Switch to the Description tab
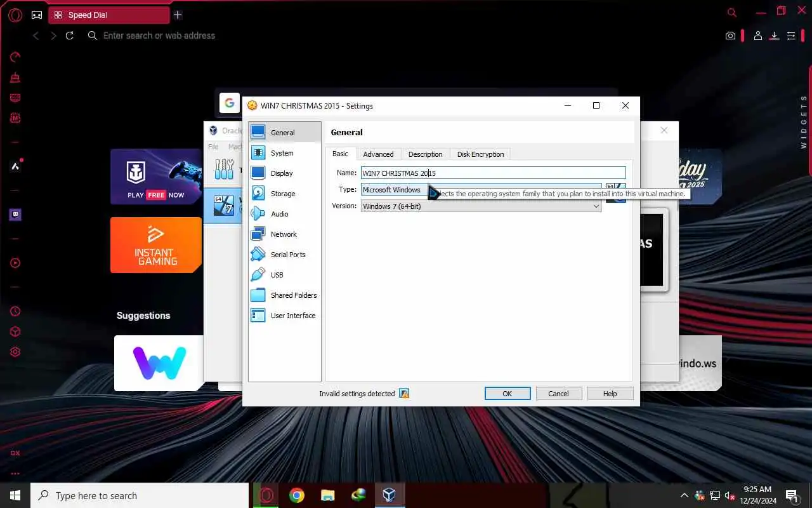Screen dimensions: 812x508 pyautogui.click(x=425, y=154)
